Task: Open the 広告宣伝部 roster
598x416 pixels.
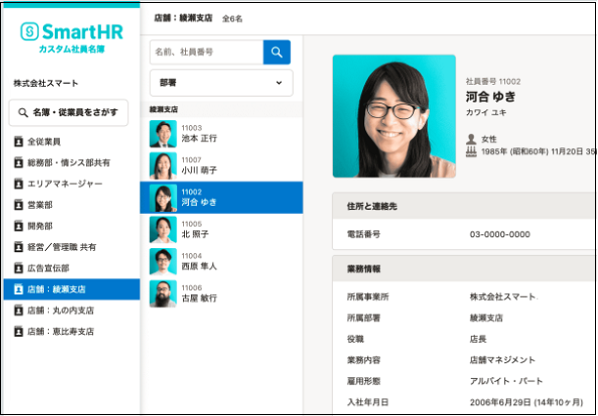Action: [x=72, y=268]
